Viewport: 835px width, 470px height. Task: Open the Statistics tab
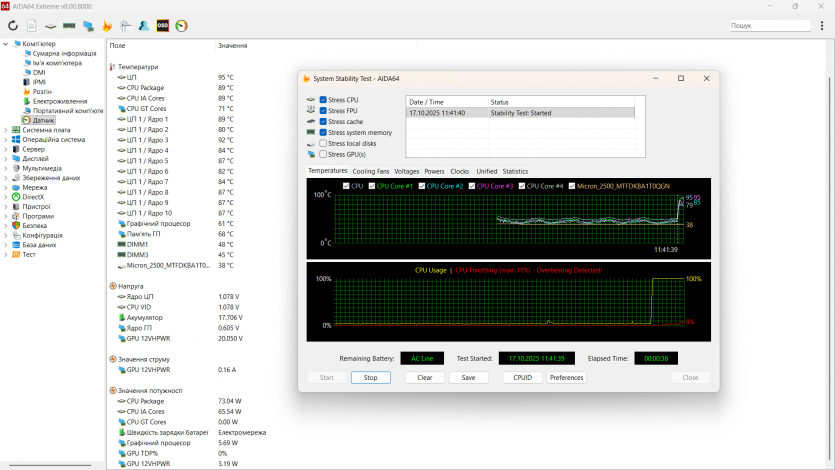[x=515, y=171]
